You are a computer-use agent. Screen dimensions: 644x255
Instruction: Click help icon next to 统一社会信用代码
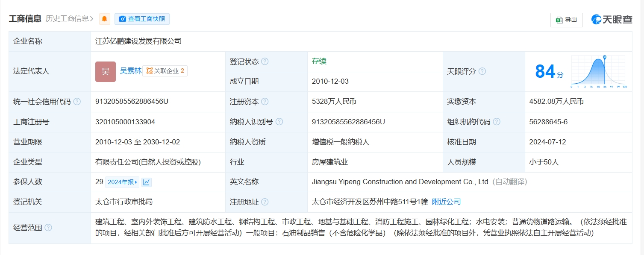(x=77, y=102)
